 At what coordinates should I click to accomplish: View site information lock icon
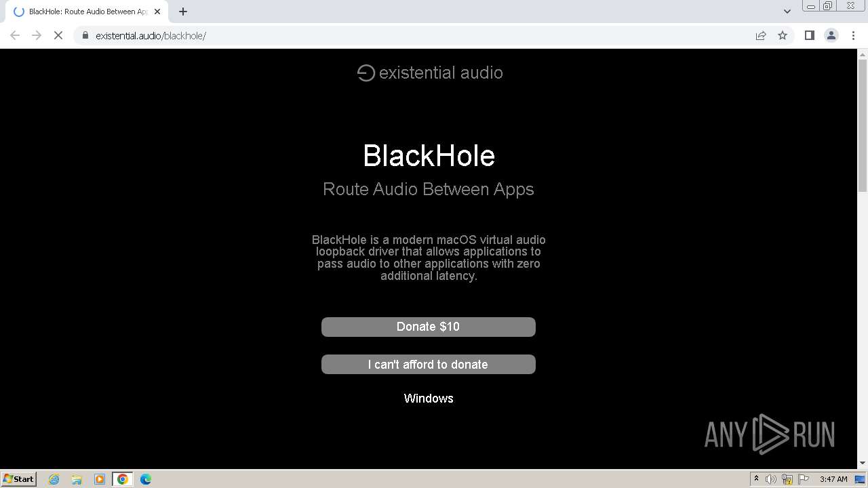coord(85,35)
